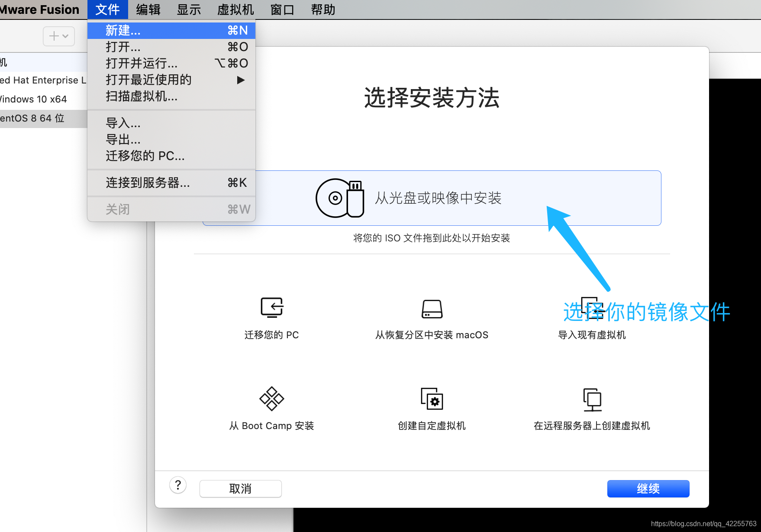761x532 pixels.
Task: Choose 新建... from the File menu
Action: [171, 30]
